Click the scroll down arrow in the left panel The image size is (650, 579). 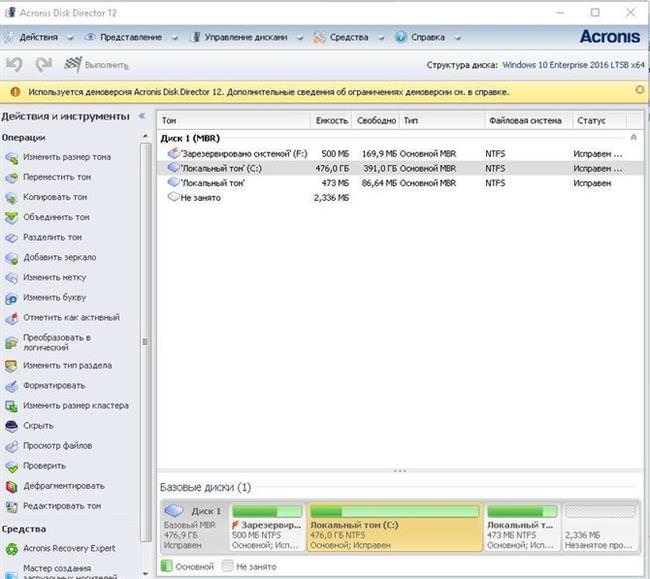coord(145,574)
